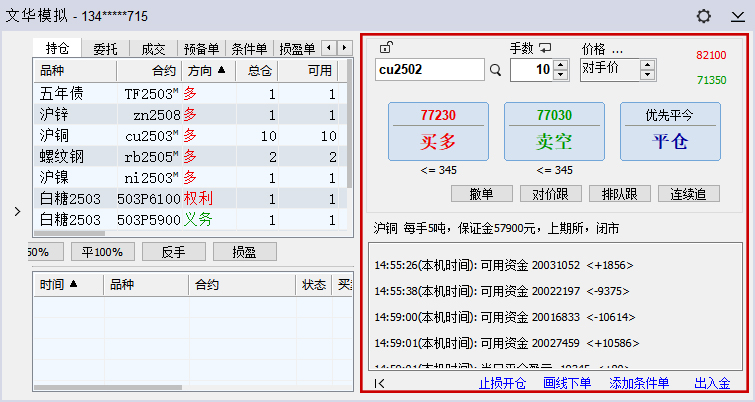Collapse the panel with the title bar down-arrow icon

coord(737,17)
